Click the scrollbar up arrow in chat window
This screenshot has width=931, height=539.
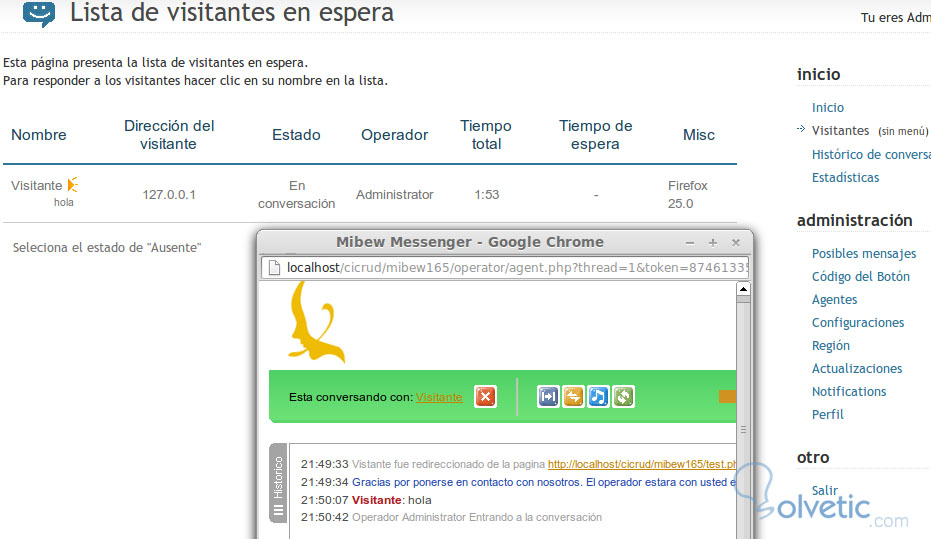coord(743,289)
